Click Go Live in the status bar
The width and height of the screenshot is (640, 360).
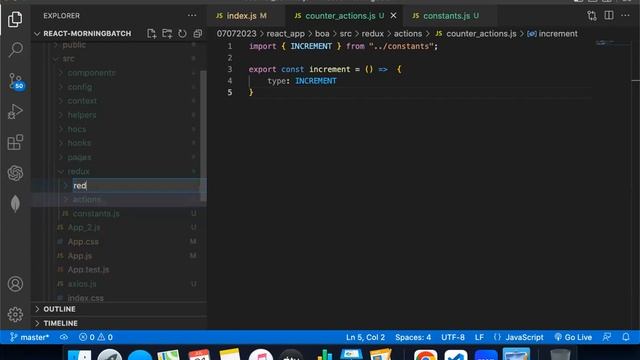pyautogui.click(x=573, y=337)
